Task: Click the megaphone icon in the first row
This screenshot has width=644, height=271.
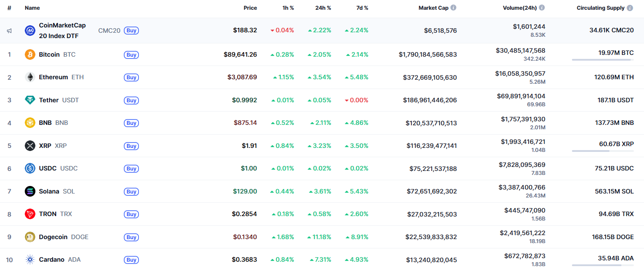Action: tap(9, 31)
